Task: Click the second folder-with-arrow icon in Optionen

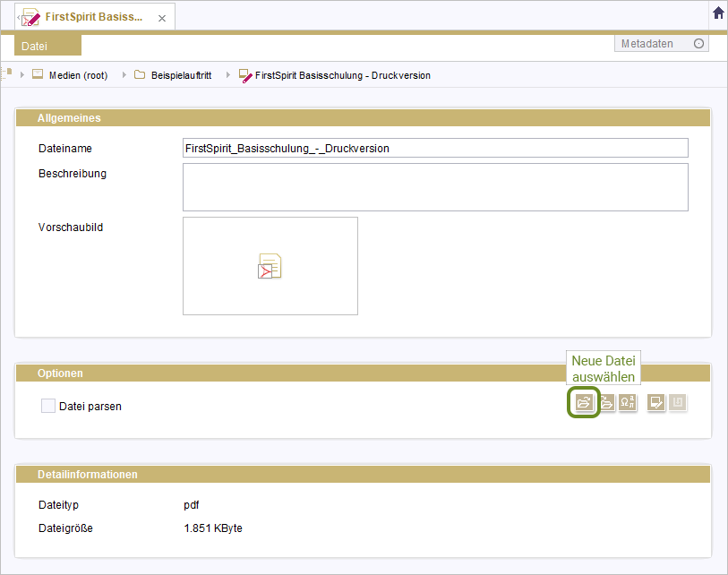Action: (607, 402)
